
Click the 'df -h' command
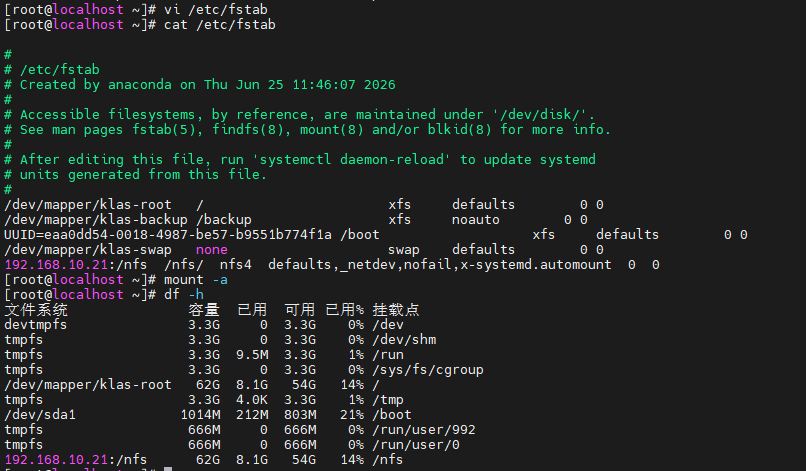[184, 295]
